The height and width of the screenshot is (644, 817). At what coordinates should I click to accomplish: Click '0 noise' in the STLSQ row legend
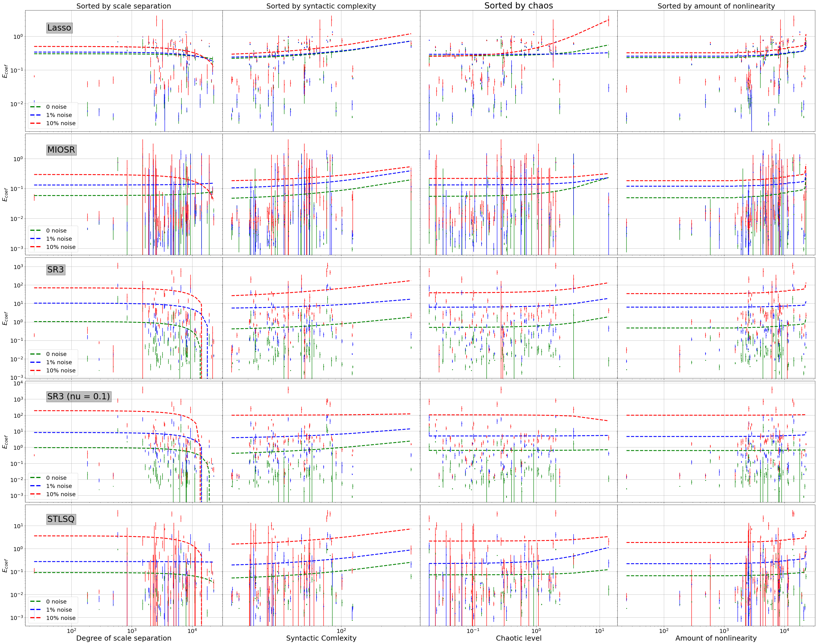[56, 602]
